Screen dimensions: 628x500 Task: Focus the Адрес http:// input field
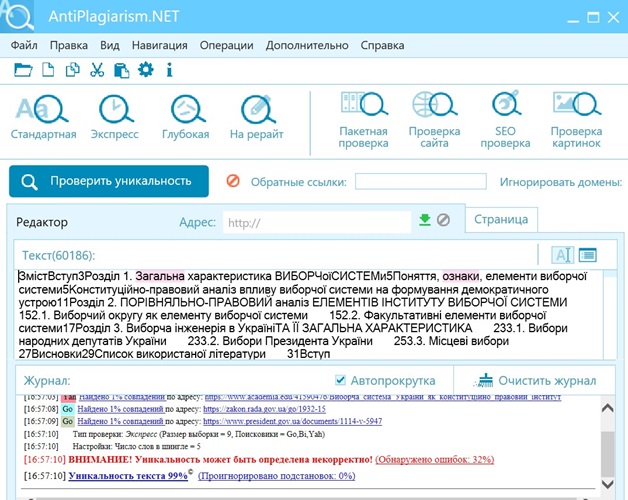click(317, 222)
